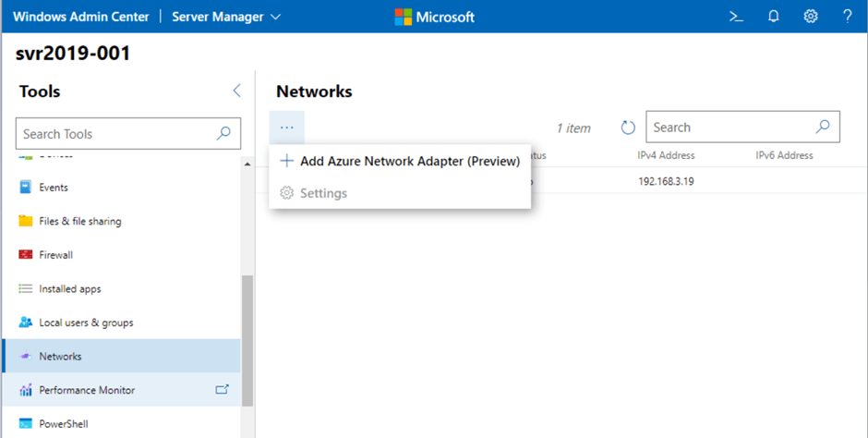Open the Events tool
This screenshot has width=868, height=438.
click(x=54, y=188)
